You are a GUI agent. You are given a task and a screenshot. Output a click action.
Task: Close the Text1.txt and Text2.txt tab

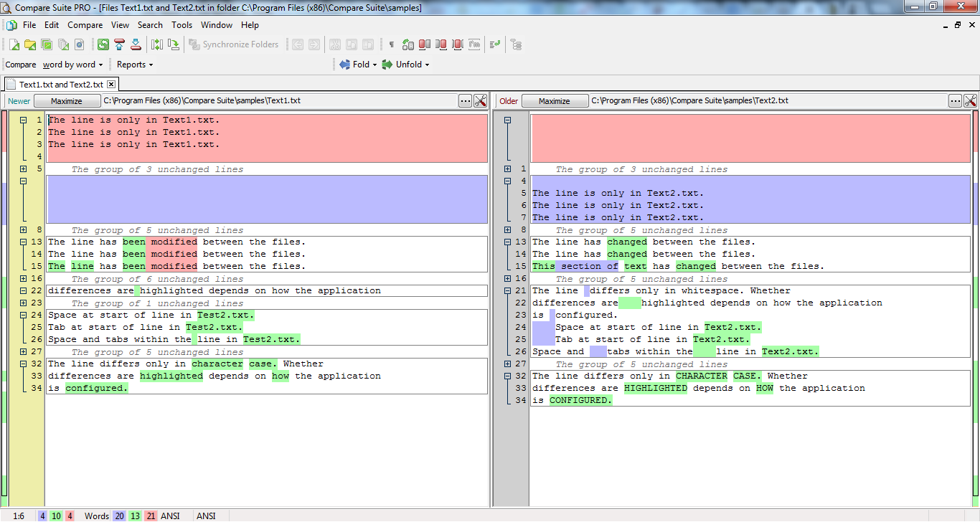(110, 85)
